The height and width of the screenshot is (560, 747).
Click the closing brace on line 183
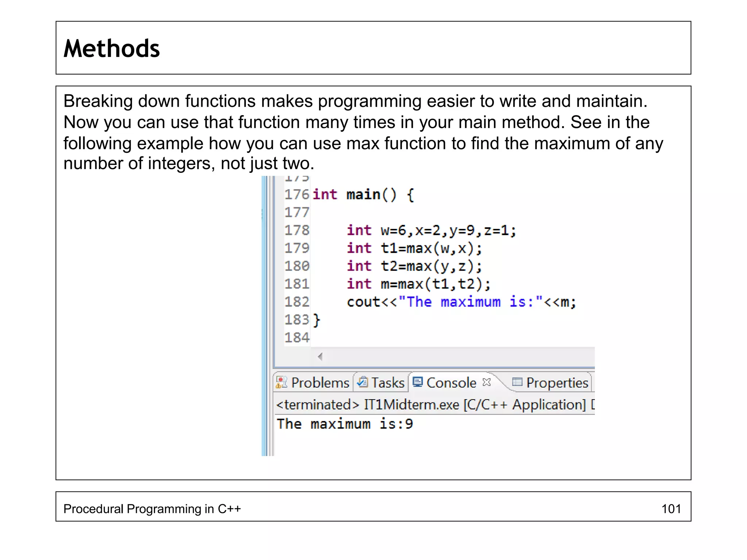(317, 320)
